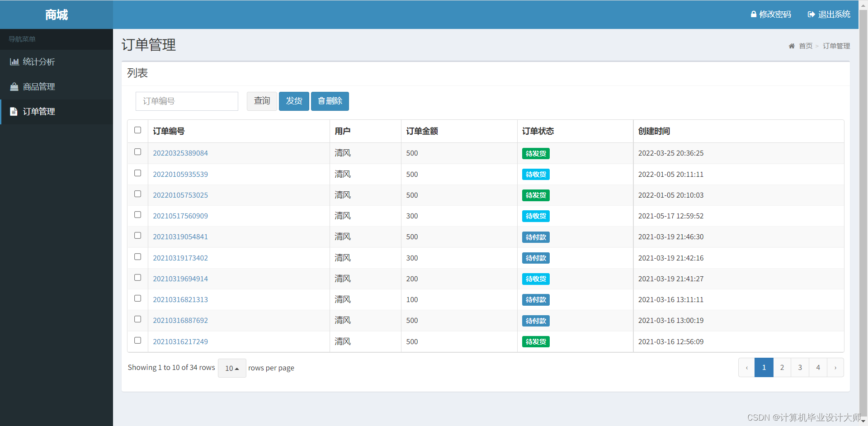
Task: Check the checkbox for order 20210316217249
Action: [137, 340]
